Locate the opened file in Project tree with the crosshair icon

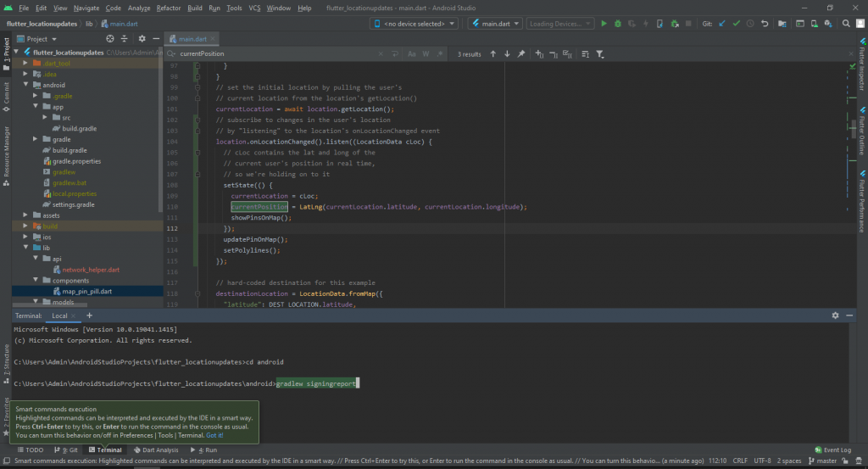(110, 39)
